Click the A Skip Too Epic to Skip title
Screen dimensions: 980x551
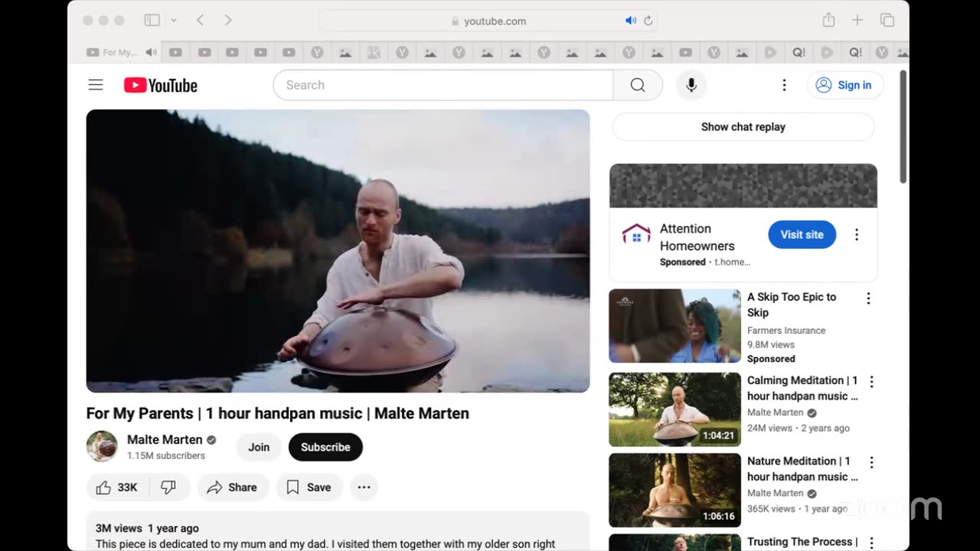tap(792, 305)
